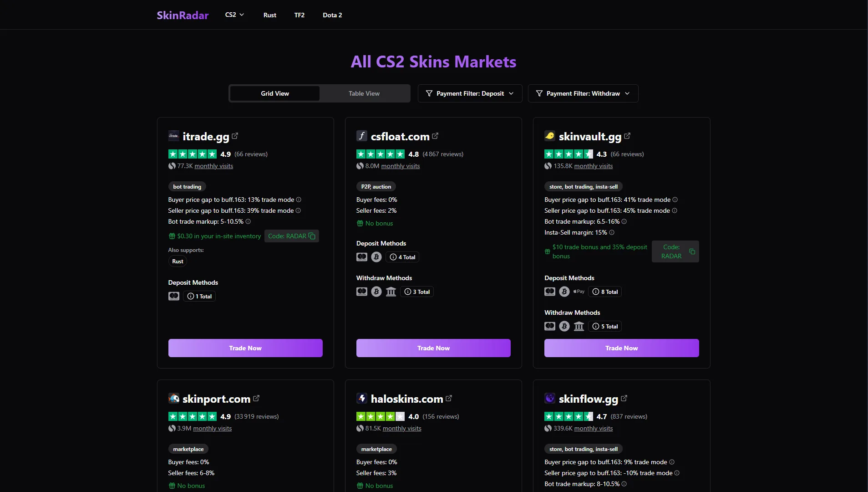The width and height of the screenshot is (868, 492).
Task: Click haloskins.com 4.0 star rating
Action: pyautogui.click(x=381, y=416)
